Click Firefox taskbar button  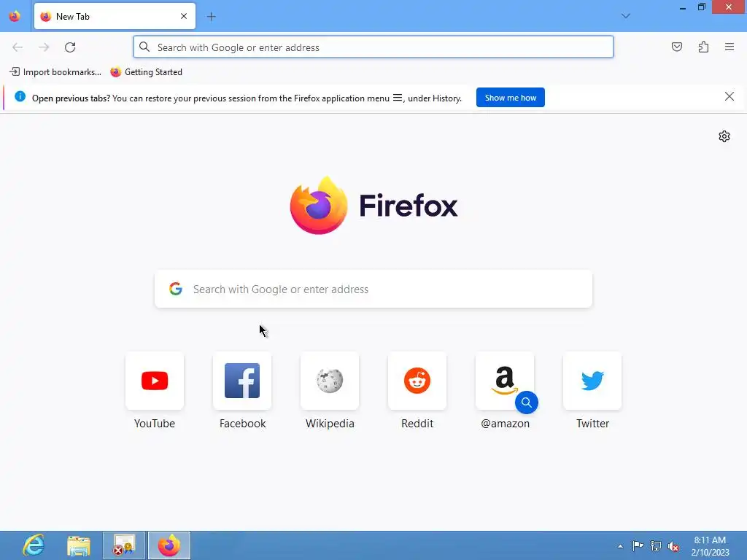pyautogui.click(x=169, y=545)
